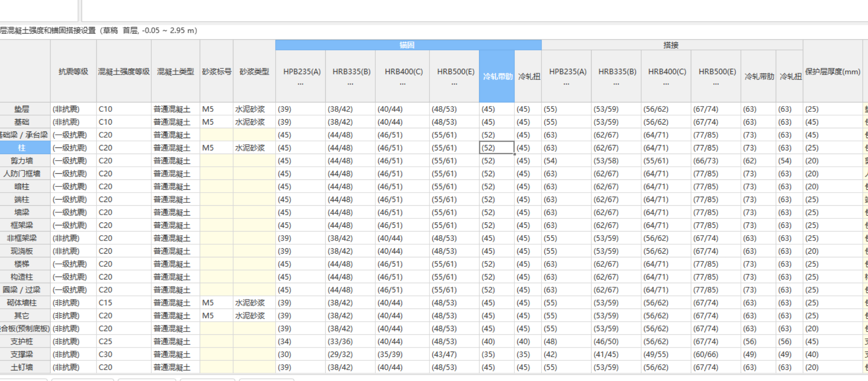The height and width of the screenshot is (381, 868).
Task: Click 水泥砂浆 in the 其它 row
Action: 254,315
